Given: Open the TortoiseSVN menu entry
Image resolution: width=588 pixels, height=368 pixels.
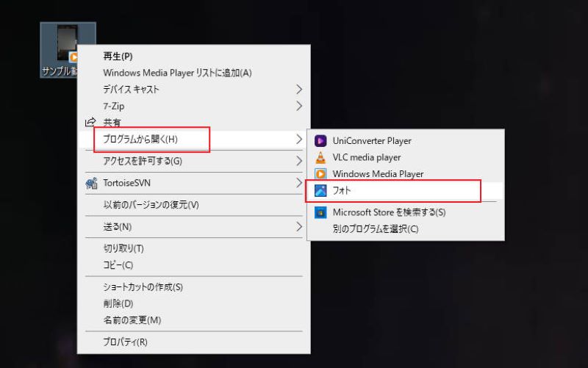Looking at the screenshot, I should [x=194, y=183].
